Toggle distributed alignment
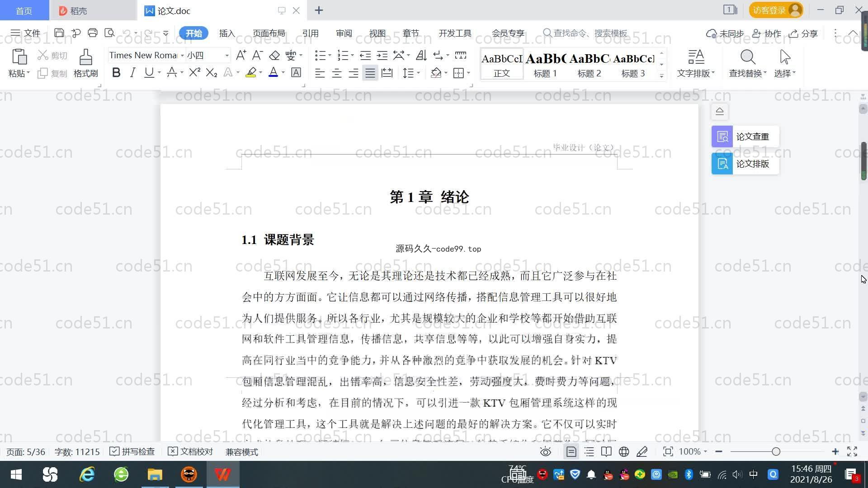 point(387,73)
